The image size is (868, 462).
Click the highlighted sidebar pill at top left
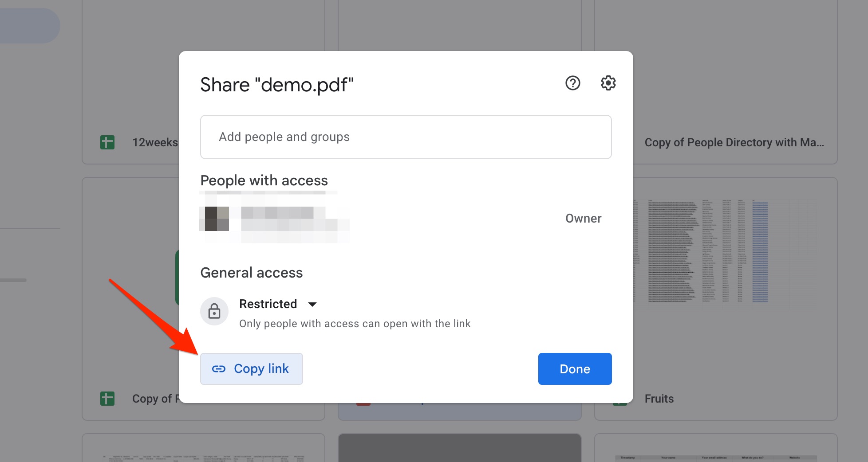point(28,26)
